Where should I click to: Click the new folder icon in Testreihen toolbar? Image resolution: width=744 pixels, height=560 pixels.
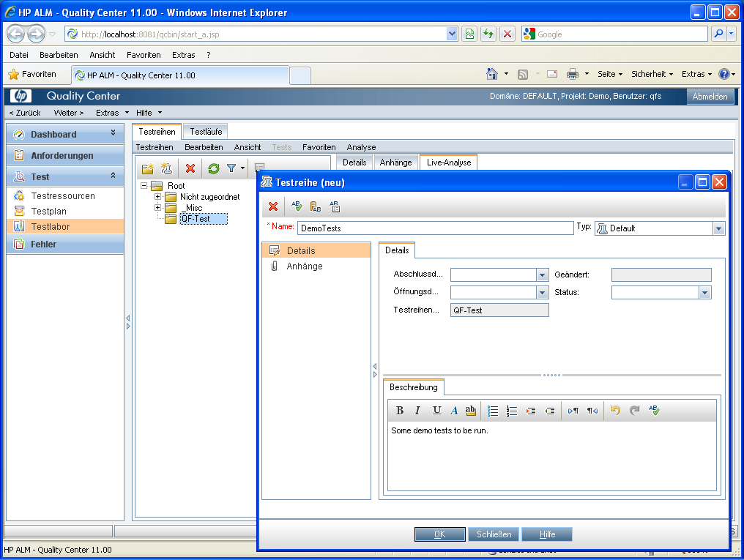pyautogui.click(x=148, y=168)
